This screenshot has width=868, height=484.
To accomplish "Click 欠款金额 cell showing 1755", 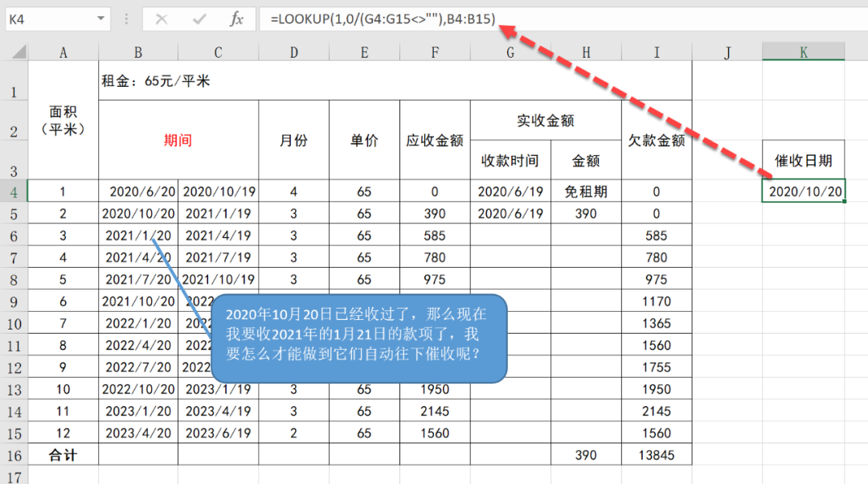I will [x=657, y=367].
